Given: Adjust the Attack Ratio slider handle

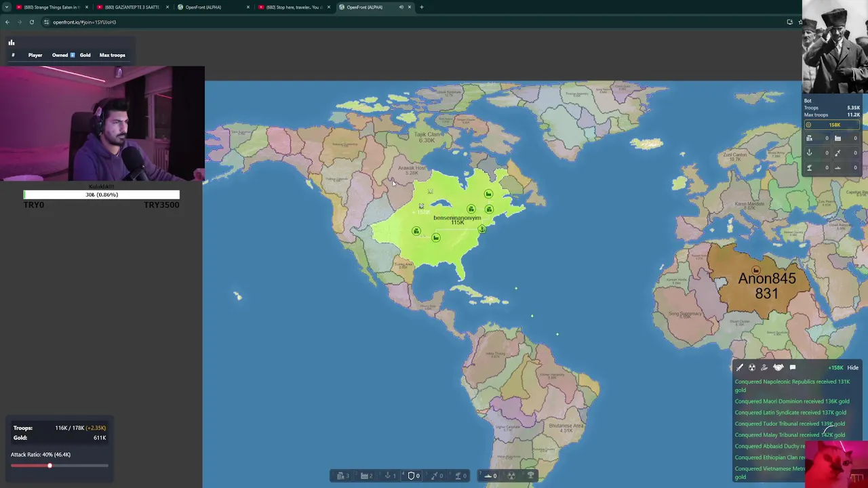Looking at the screenshot, I should [50, 466].
